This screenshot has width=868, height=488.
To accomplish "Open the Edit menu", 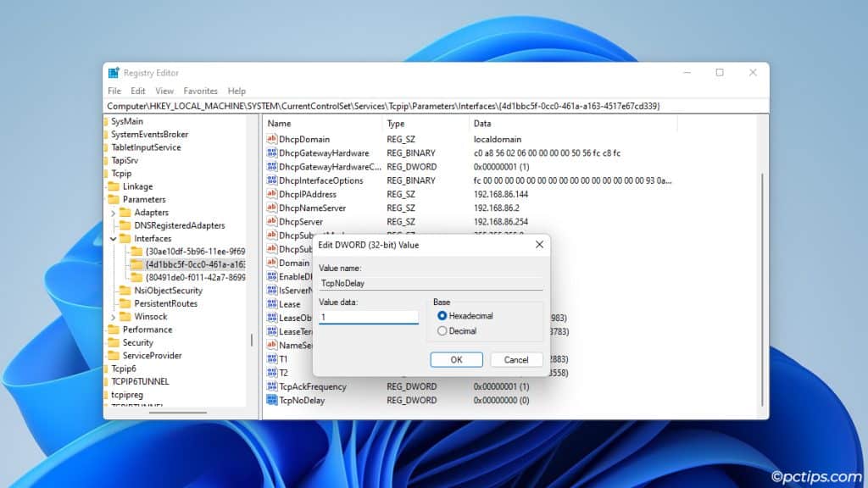I will click(137, 91).
